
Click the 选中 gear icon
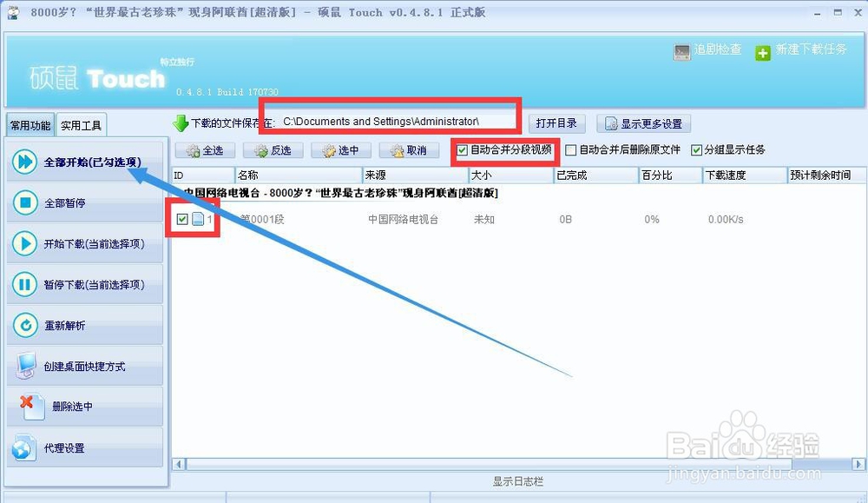329,150
